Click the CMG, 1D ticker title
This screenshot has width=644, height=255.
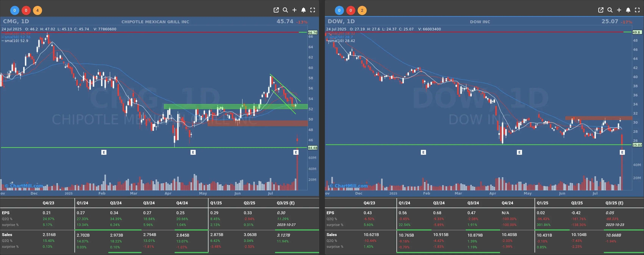(x=16, y=21)
